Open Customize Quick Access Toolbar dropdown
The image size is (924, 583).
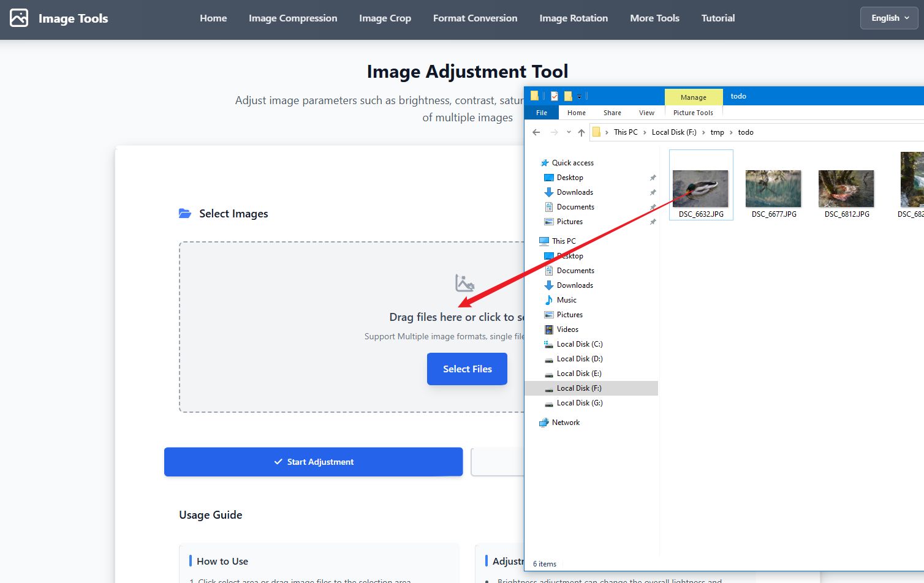click(x=579, y=97)
